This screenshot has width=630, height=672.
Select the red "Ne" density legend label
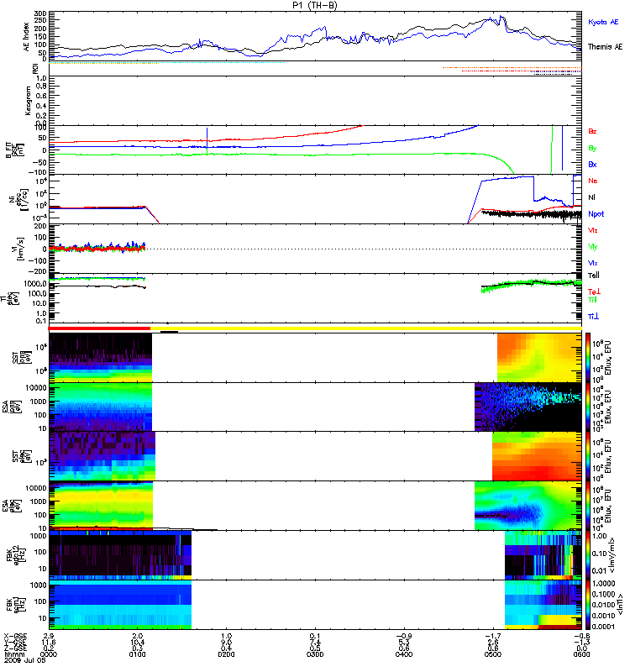point(592,181)
